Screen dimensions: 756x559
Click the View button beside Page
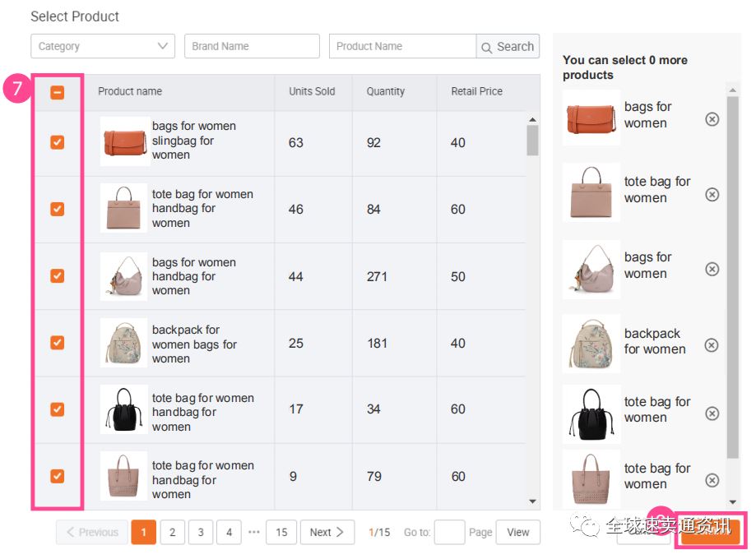(x=517, y=532)
